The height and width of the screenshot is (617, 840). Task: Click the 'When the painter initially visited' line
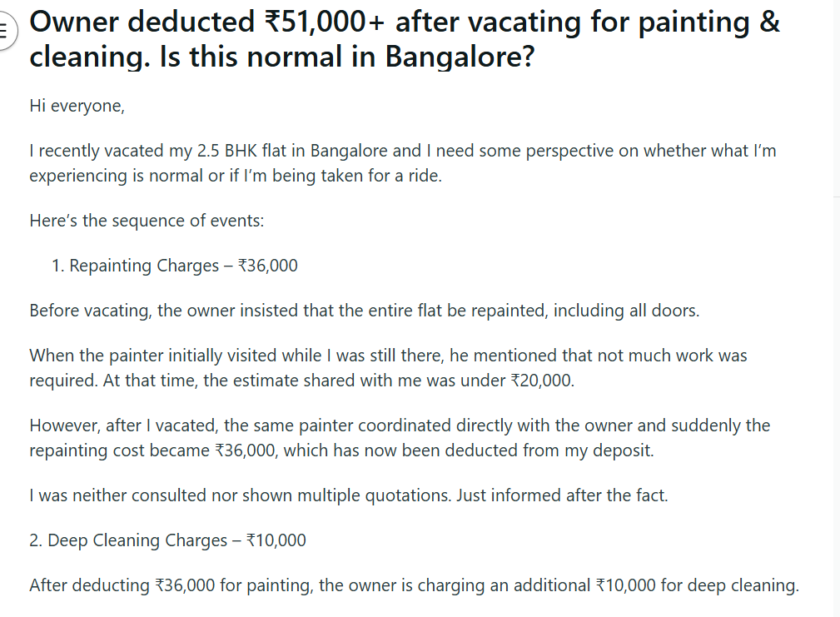(388, 356)
